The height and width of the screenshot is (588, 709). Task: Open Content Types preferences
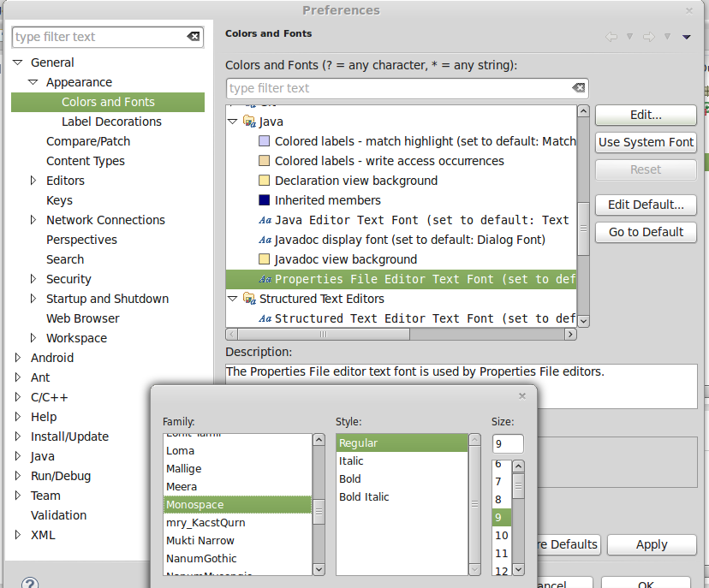tap(86, 161)
